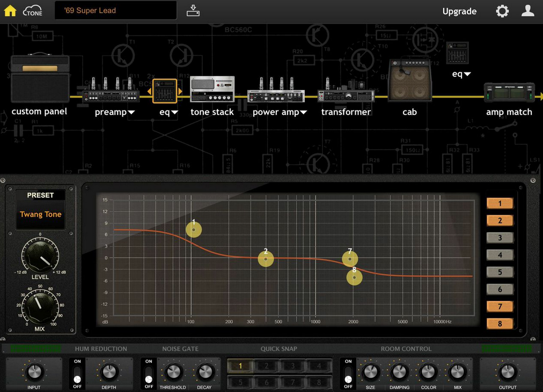Screen dimensions: 543x392
Task: Toggle Room Control on/off switch
Action: (348, 374)
